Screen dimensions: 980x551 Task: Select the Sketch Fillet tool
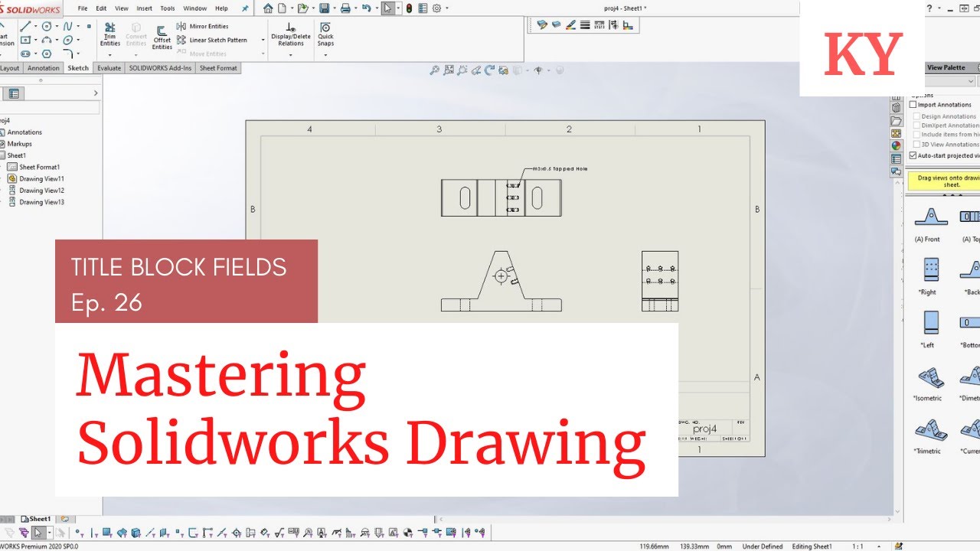point(68,54)
